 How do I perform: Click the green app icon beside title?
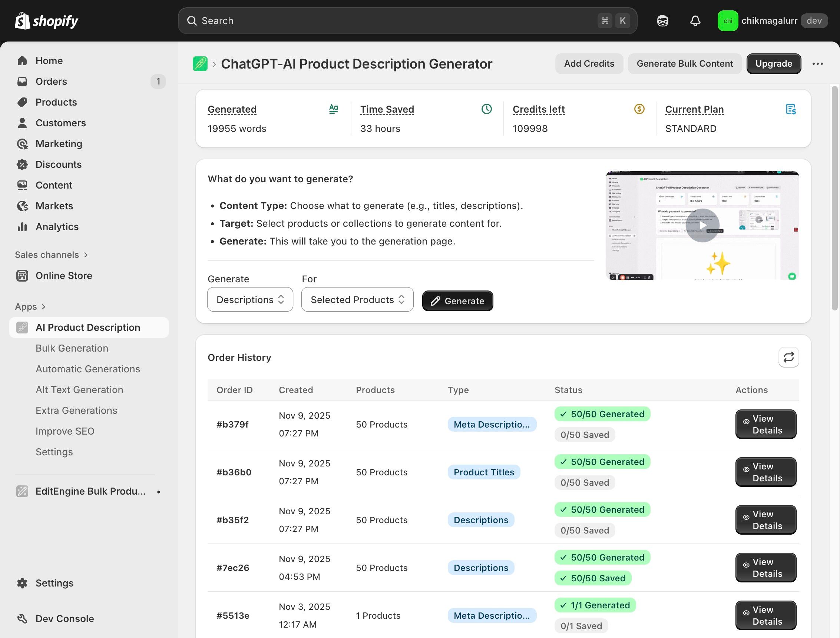click(200, 64)
